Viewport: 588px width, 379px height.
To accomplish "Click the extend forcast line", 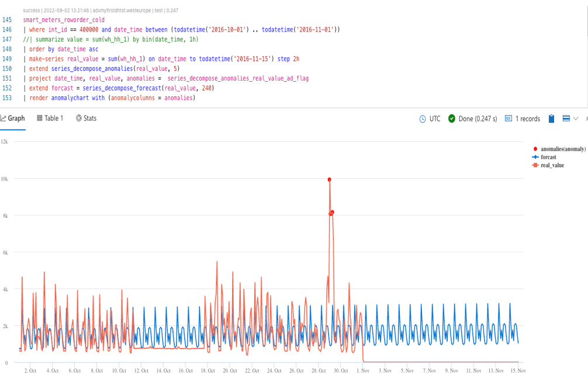I will 119,88.
